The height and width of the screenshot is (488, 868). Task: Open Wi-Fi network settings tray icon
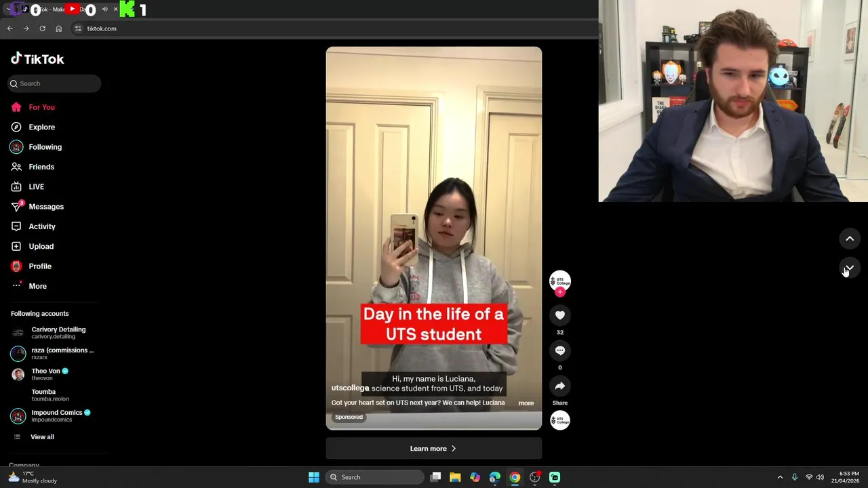(809, 477)
